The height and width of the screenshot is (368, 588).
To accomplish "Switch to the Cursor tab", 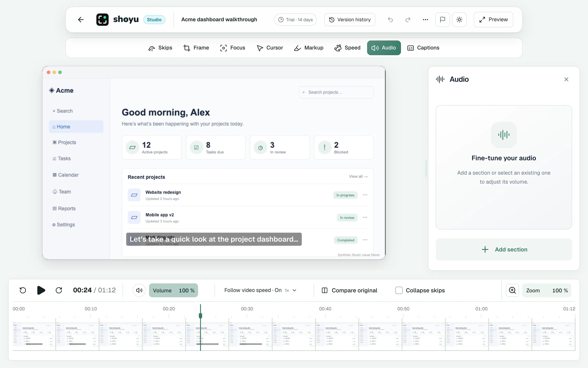I will (x=270, y=48).
